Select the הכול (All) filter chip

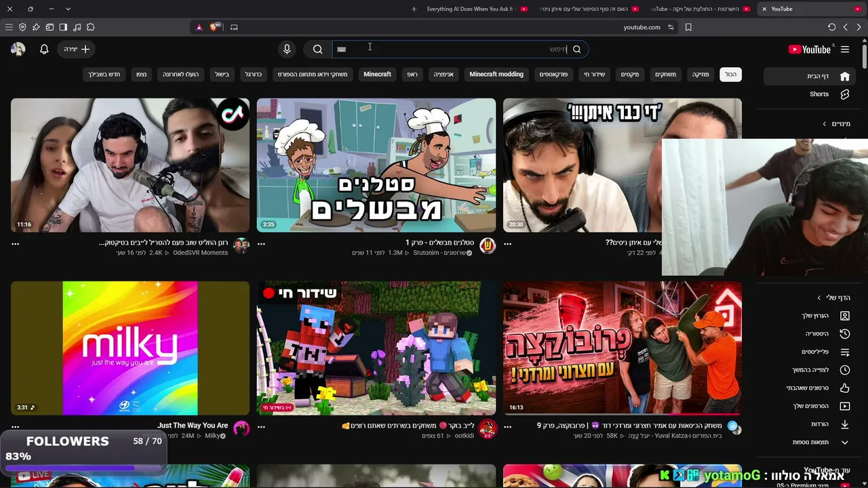pos(730,75)
